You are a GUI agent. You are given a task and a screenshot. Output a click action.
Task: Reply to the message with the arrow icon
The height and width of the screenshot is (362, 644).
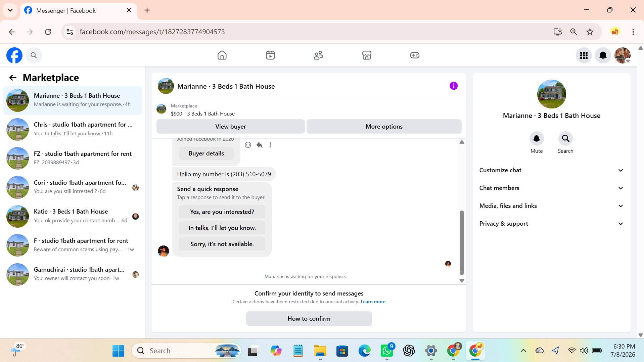tap(259, 145)
